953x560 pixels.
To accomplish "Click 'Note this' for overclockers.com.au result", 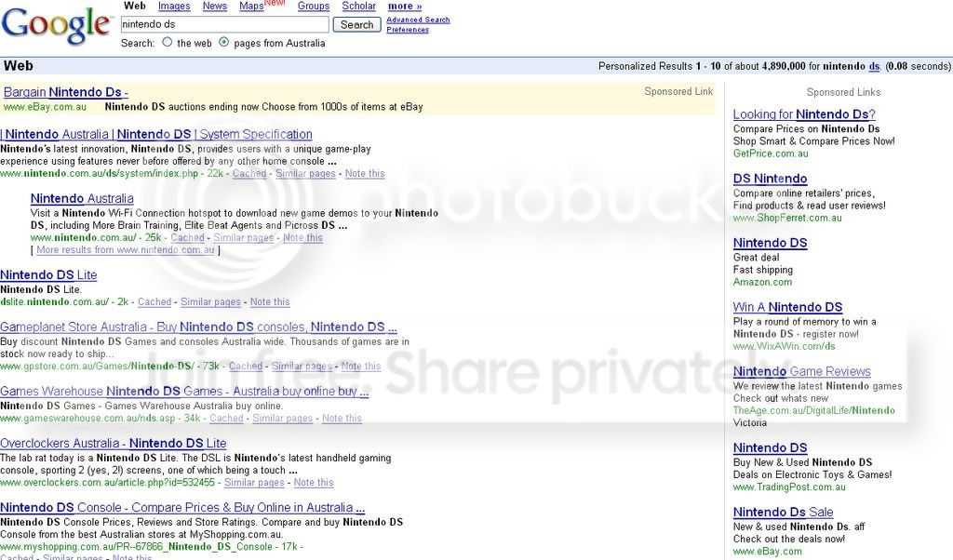I will (314, 483).
